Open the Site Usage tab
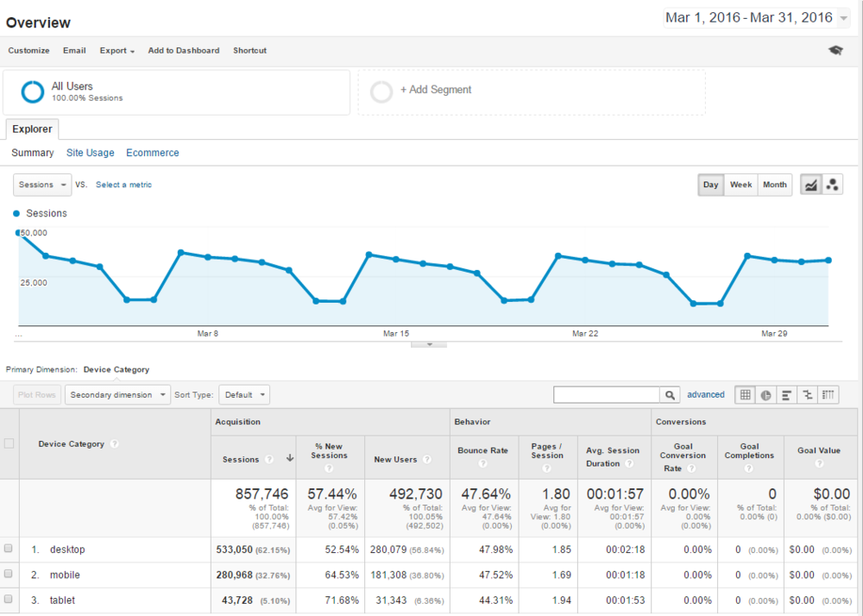This screenshot has height=616, width=863. [90, 152]
